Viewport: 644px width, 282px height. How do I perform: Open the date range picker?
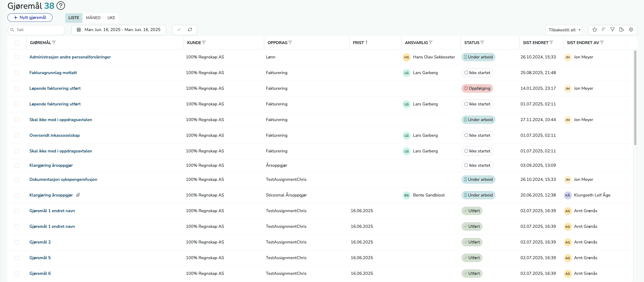tap(119, 30)
